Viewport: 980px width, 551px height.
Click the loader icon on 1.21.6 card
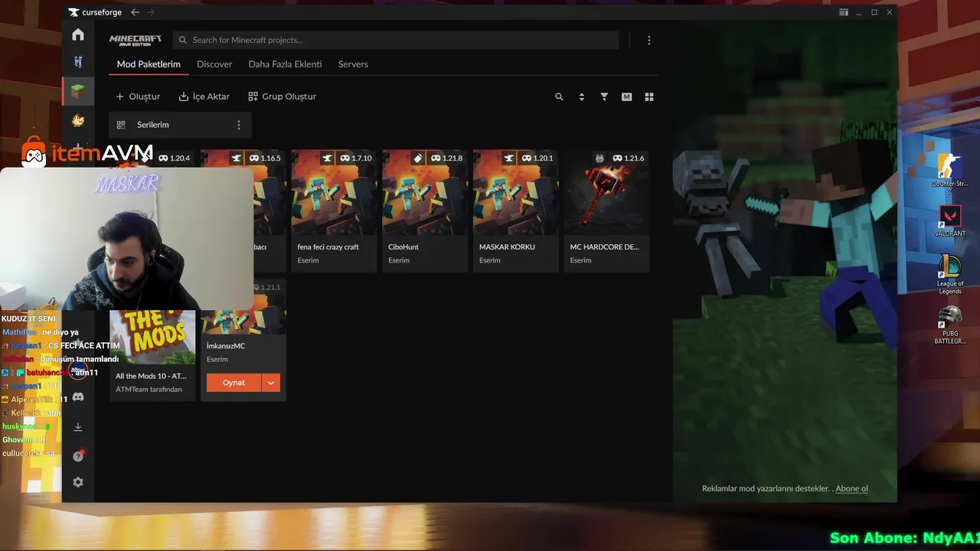point(599,158)
